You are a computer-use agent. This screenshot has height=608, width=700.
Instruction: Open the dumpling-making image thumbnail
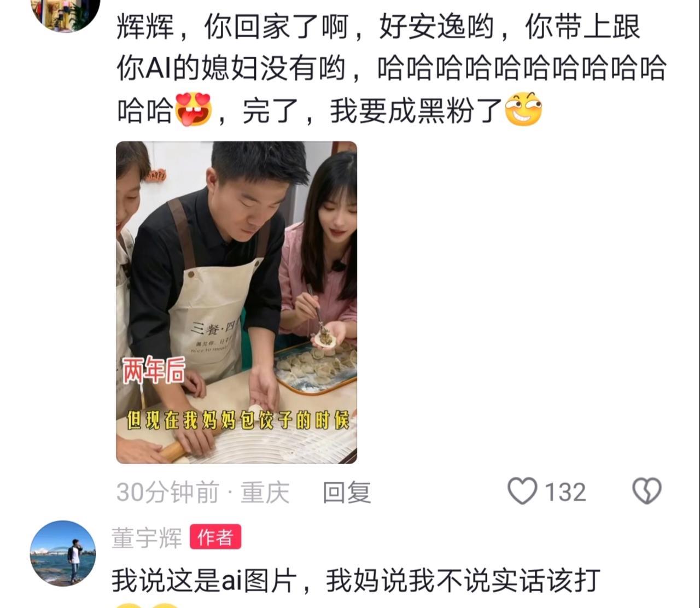[236, 302]
